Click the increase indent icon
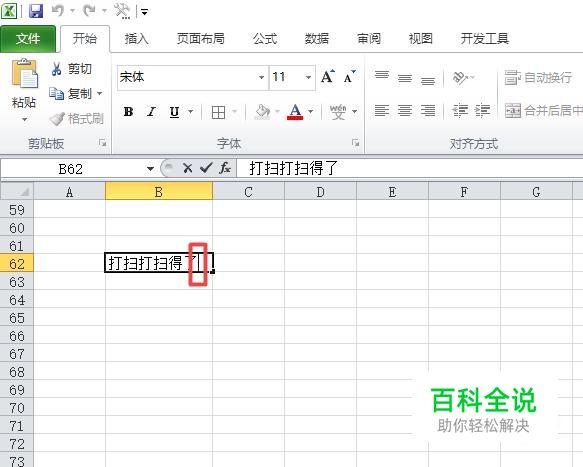This screenshot has height=467, width=583. click(483, 111)
